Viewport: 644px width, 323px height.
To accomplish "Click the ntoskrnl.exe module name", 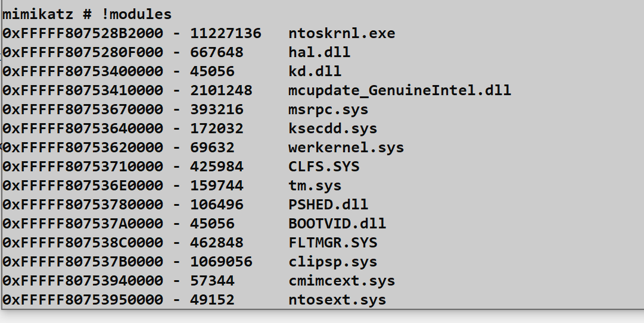I will point(341,33).
